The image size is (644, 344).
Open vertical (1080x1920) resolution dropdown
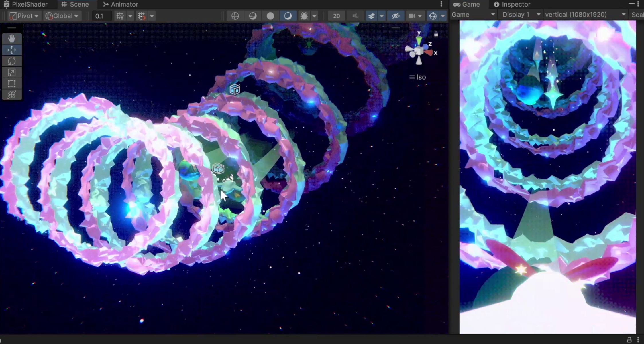pos(585,15)
